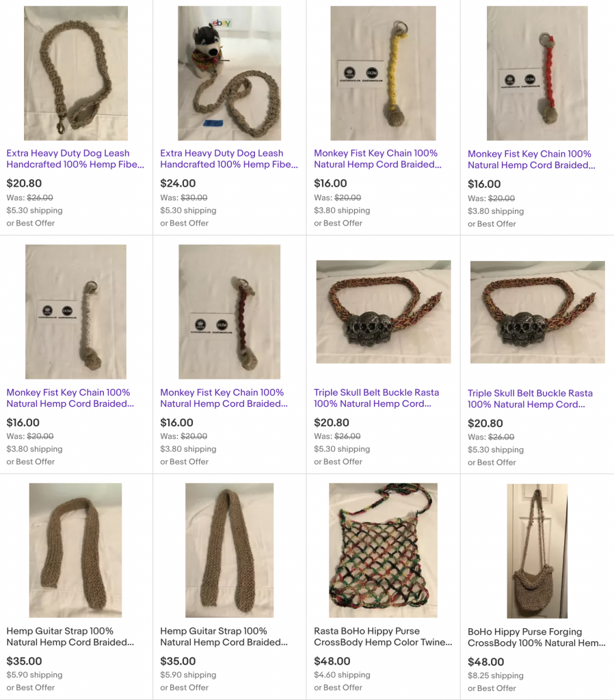
Task: Open the $20.80 dog leash photo
Action: (76, 73)
